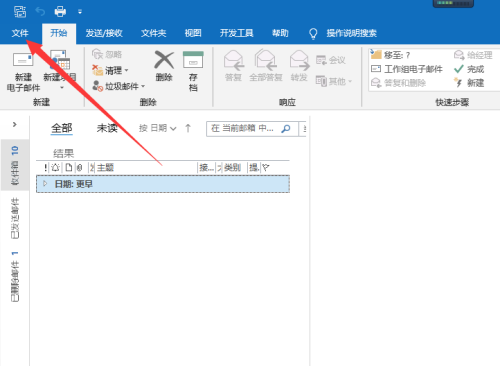Click the 会议 meeting reply button
The width and height of the screenshot is (500, 366).
click(x=331, y=60)
